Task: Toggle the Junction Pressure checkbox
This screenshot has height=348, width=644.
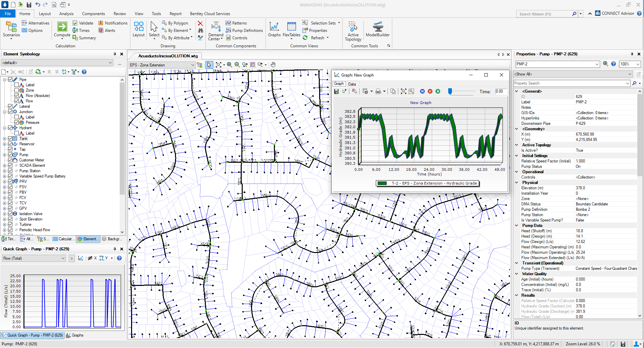Action: pos(16,122)
